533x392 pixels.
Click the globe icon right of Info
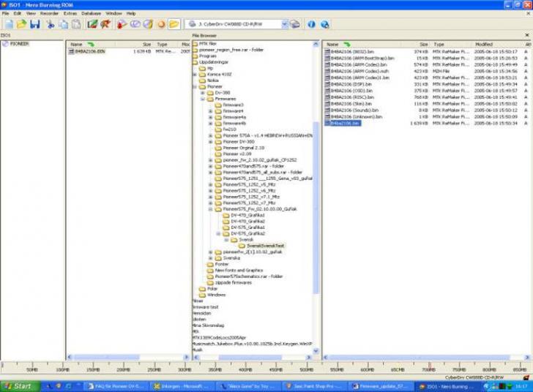point(324,24)
